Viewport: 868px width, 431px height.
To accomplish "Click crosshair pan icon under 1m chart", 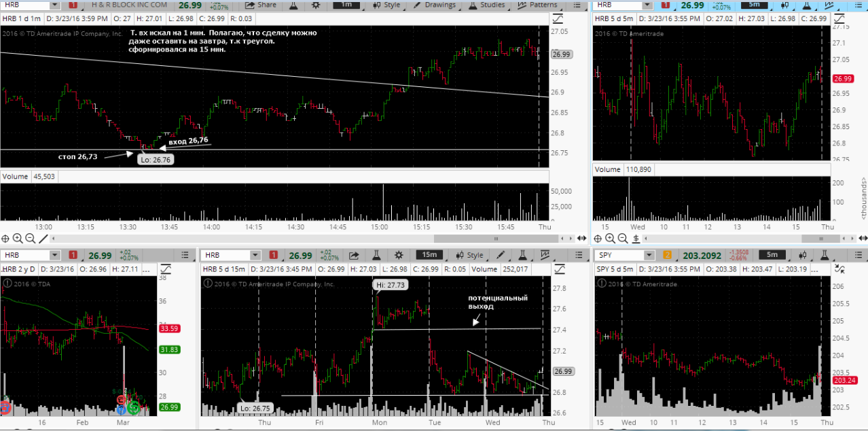I will [x=5, y=239].
